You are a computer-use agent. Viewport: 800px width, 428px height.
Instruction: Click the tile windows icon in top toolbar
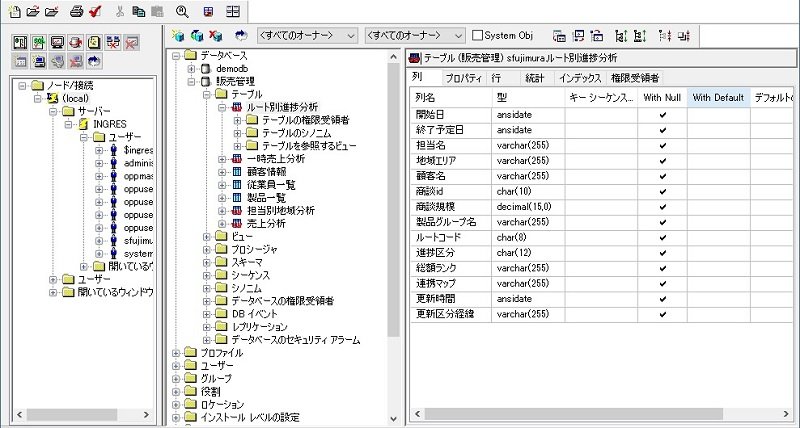click(x=233, y=11)
